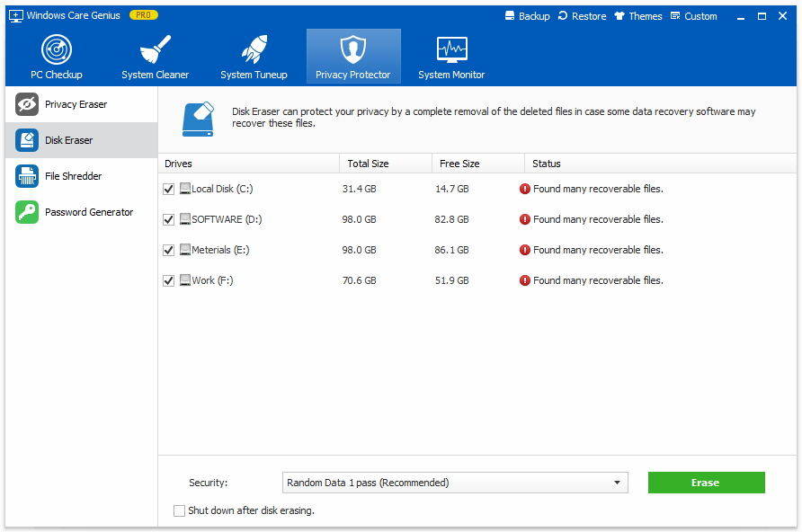Click the SOFTWARE (D:) drive icon
Image resolution: width=802 pixels, height=532 pixels.
click(185, 219)
